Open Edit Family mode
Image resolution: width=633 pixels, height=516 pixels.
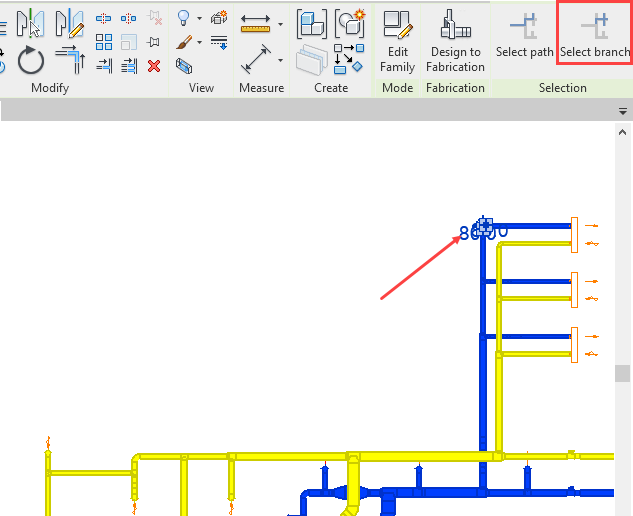[x=398, y=42]
